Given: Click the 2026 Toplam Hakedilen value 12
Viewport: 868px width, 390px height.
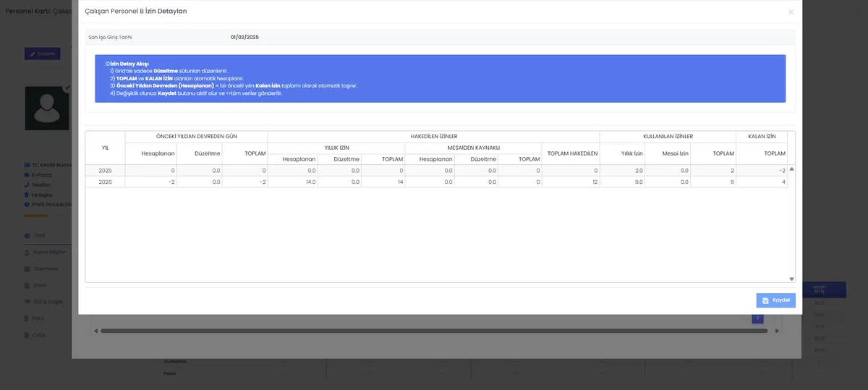Looking at the screenshot, I should (x=571, y=182).
